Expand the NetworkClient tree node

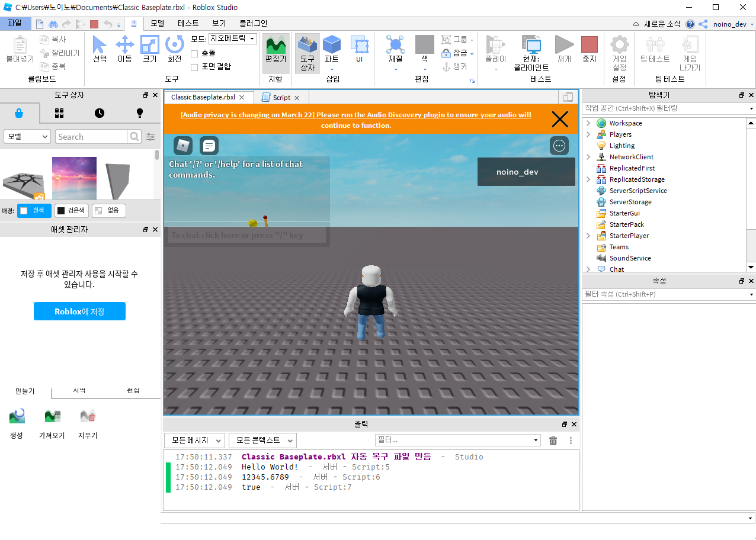pos(588,157)
